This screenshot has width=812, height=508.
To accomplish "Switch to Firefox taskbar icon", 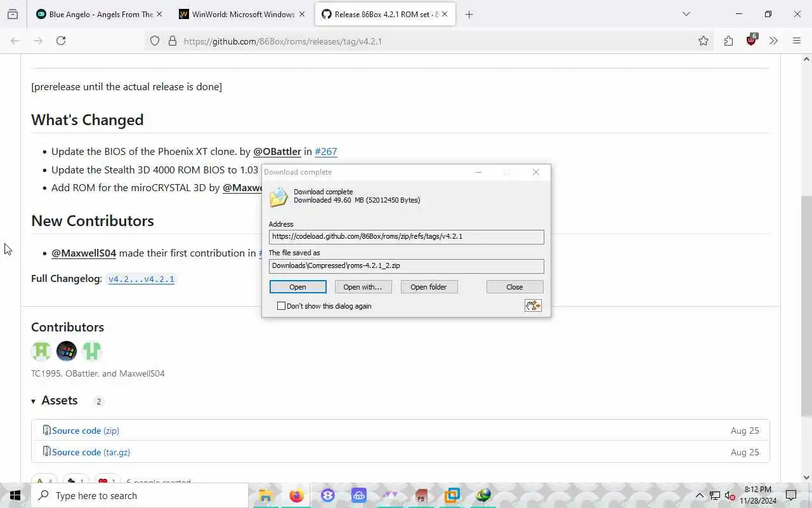I will (296, 495).
